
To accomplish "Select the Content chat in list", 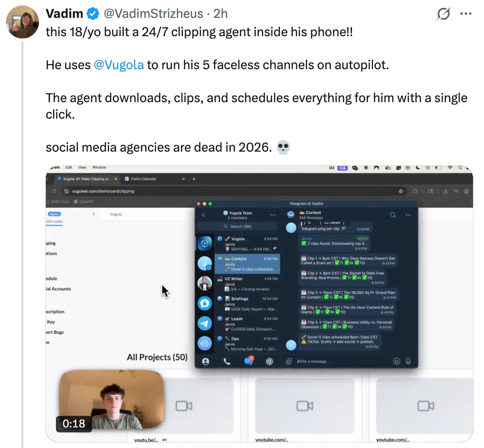I will pos(247,264).
